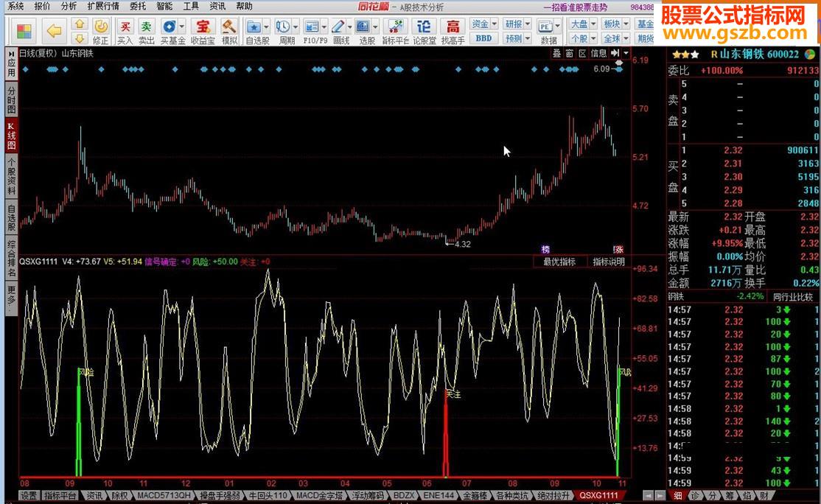The width and height of the screenshot is (821, 504).
Task: Click the 最优指标 button
Action: tap(559, 262)
